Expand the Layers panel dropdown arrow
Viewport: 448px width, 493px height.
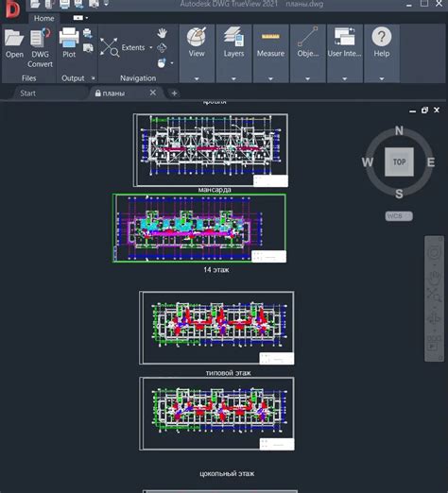pyautogui.click(x=233, y=78)
